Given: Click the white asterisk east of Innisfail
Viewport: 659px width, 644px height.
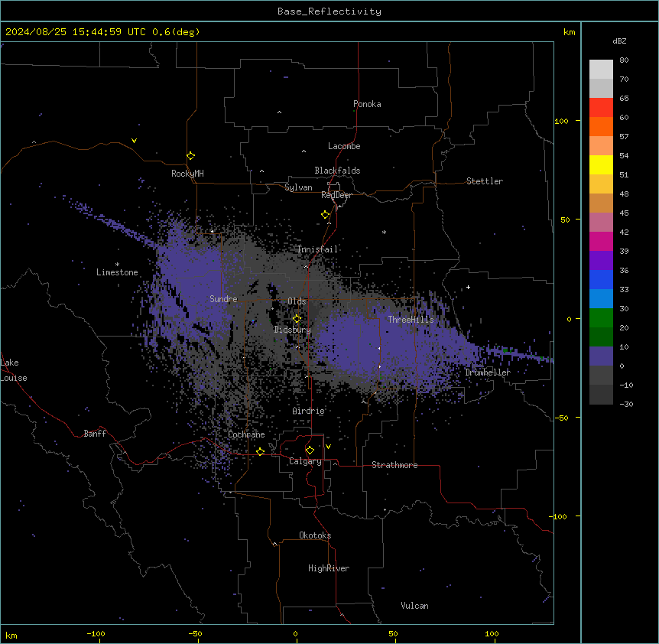Looking at the screenshot, I should pos(384,232).
